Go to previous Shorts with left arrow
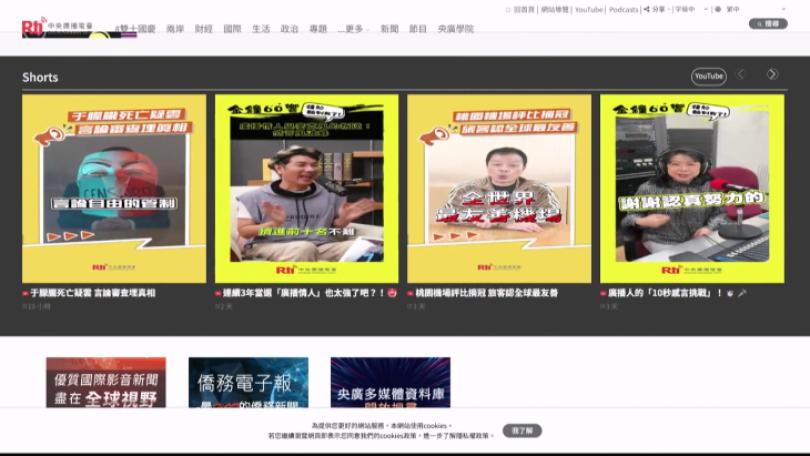 click(741, 75)
